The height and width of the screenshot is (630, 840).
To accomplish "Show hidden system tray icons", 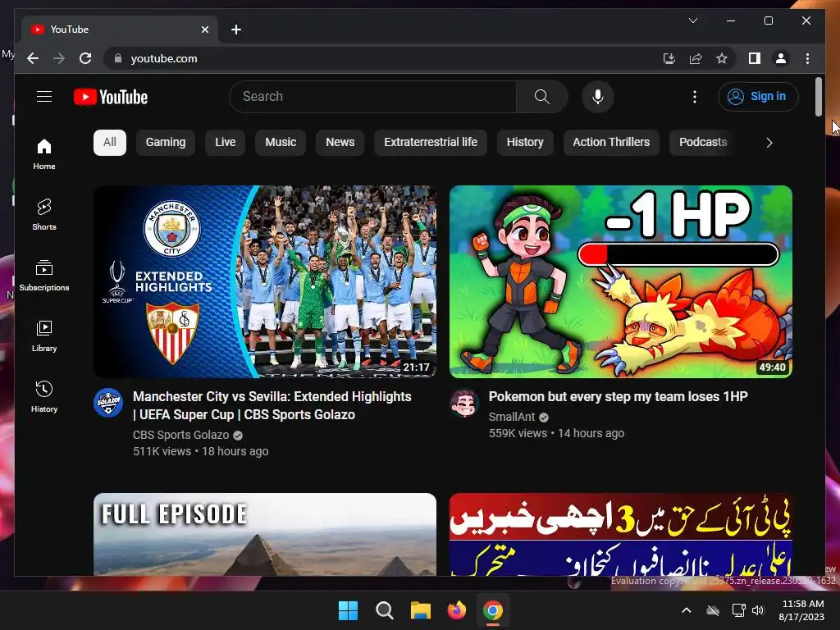I will (687, 610).
